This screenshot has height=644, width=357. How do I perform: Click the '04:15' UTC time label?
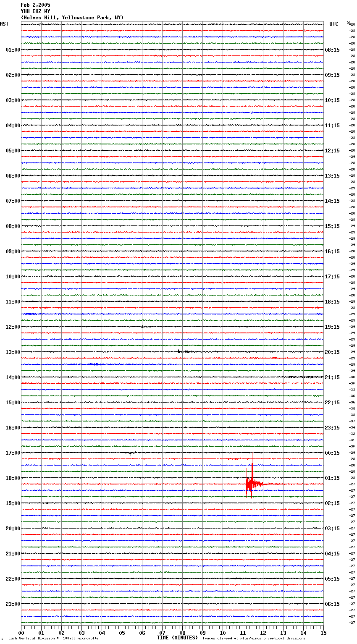pyautogui.click(x=332, y=554)
